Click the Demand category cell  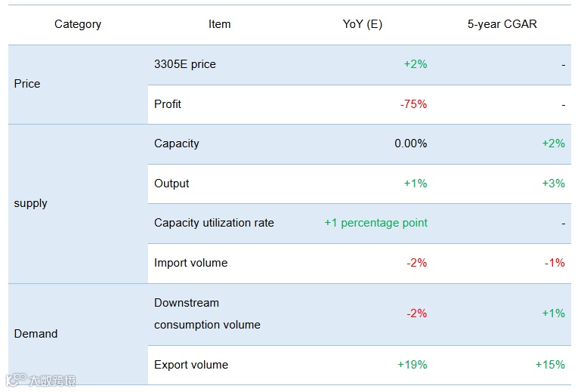36,334
